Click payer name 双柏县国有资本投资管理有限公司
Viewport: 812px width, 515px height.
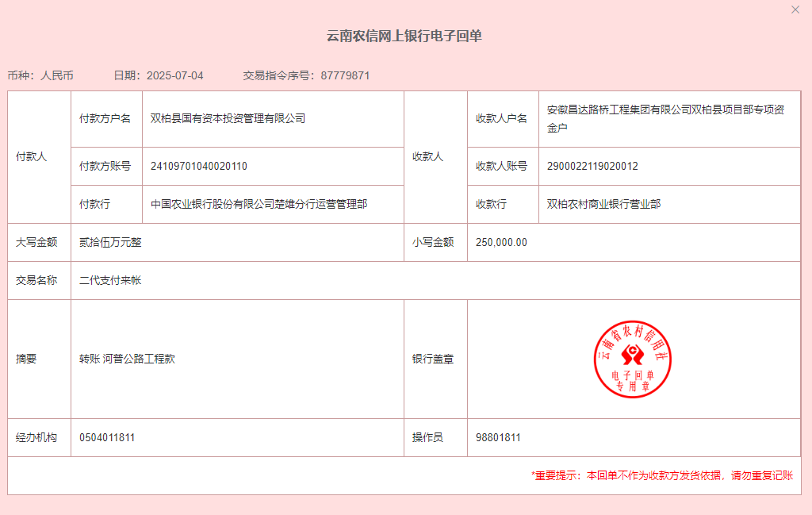point(228,118)
